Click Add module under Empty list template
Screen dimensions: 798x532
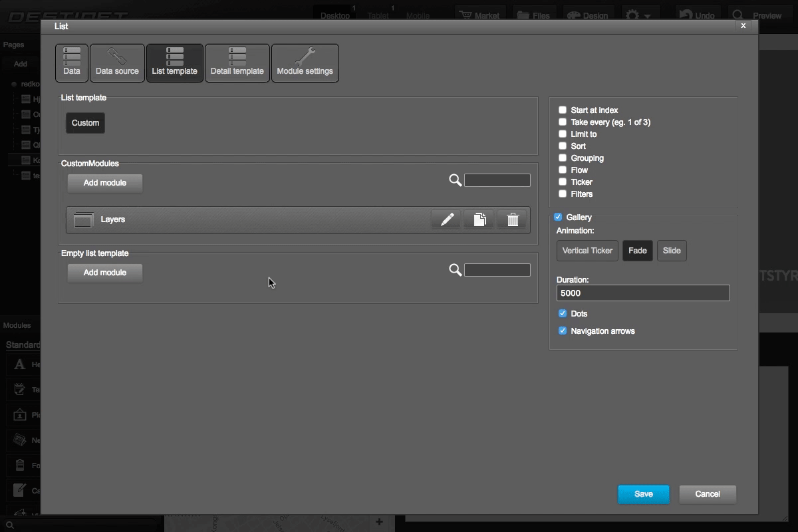[104, 273]
